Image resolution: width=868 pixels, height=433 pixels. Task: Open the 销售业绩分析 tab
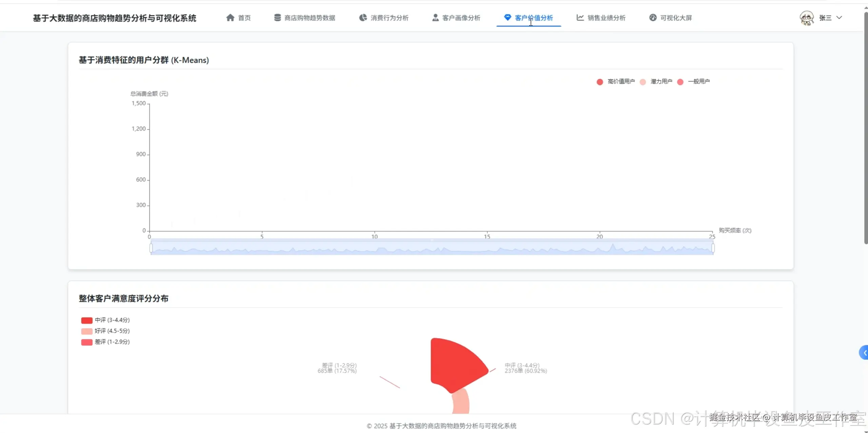(606, 18)
